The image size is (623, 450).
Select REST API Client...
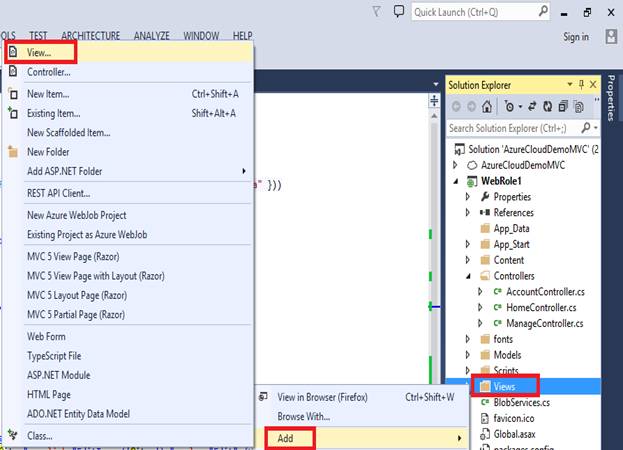pyautogui.click(x=128, y=193)
